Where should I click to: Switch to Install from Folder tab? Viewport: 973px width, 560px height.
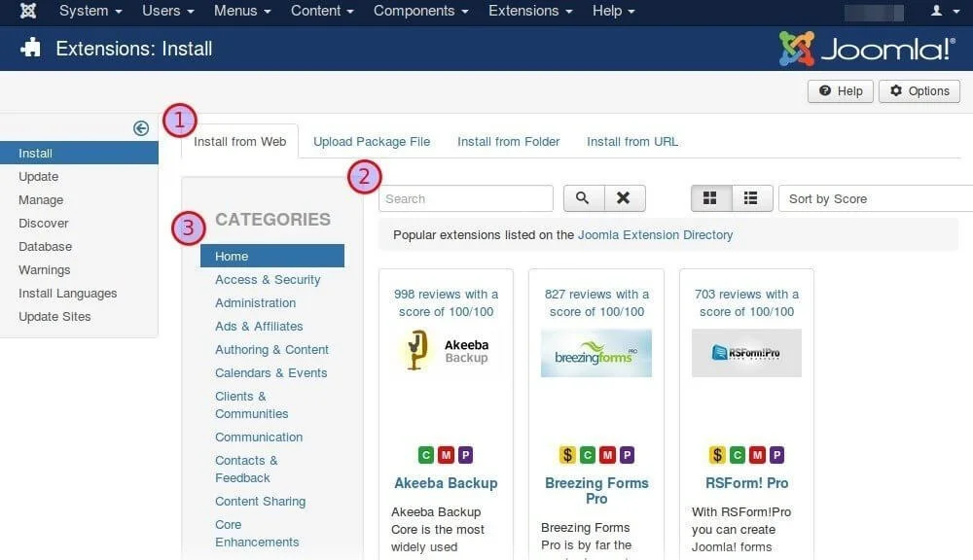point(508,141)
